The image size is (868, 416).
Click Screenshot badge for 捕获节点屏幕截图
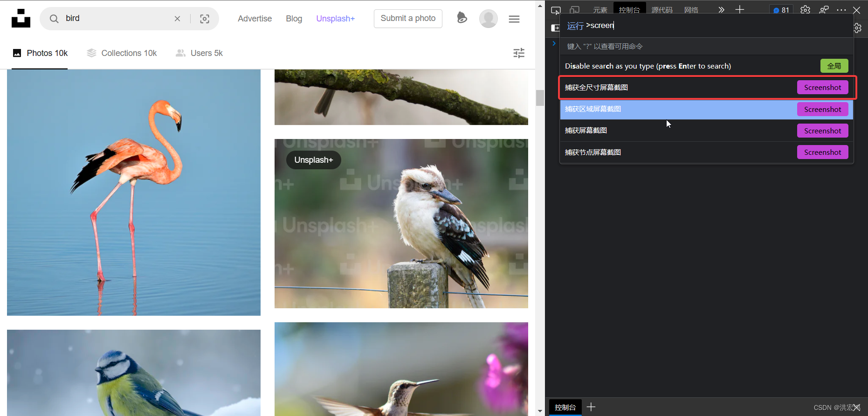(x=822, y=152)
